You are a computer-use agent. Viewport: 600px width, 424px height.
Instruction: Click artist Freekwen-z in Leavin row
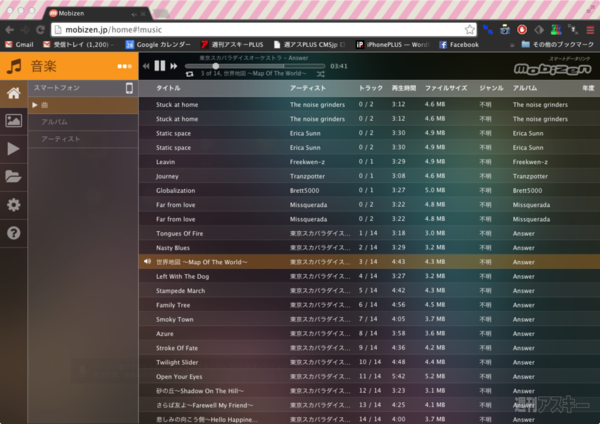pyautogui.click(x=307, y=162)
